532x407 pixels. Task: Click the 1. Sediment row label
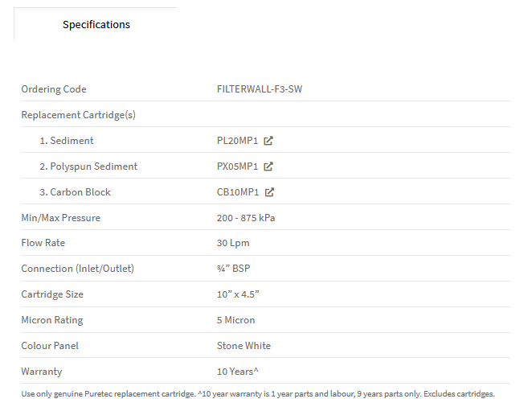click(67, 141)
